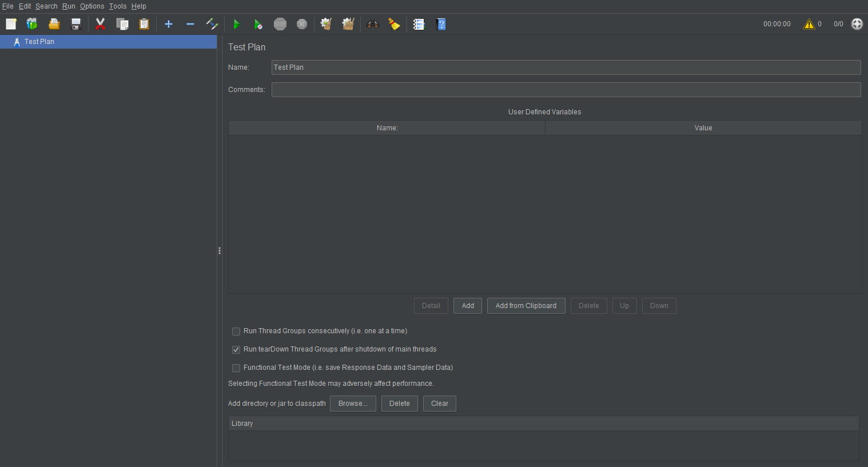Click Add from Clipboard button
The image size is (868, 467).
526,306
